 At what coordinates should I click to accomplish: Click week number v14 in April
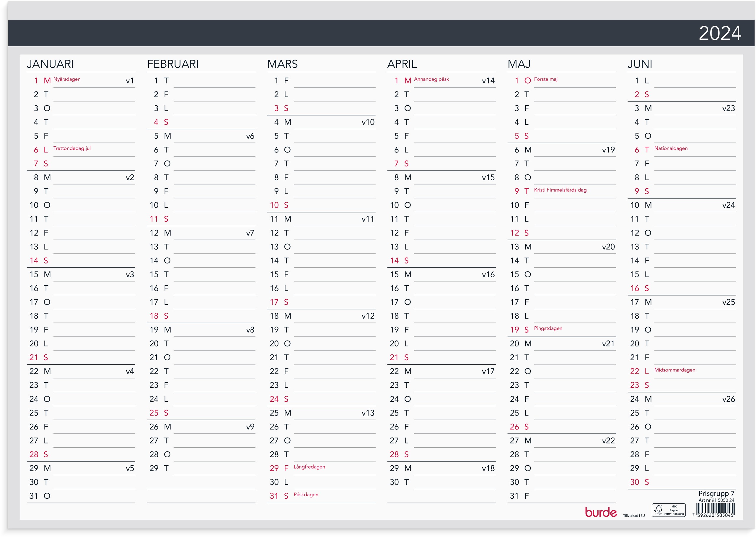pyautogui.click(x=488, y=81)
